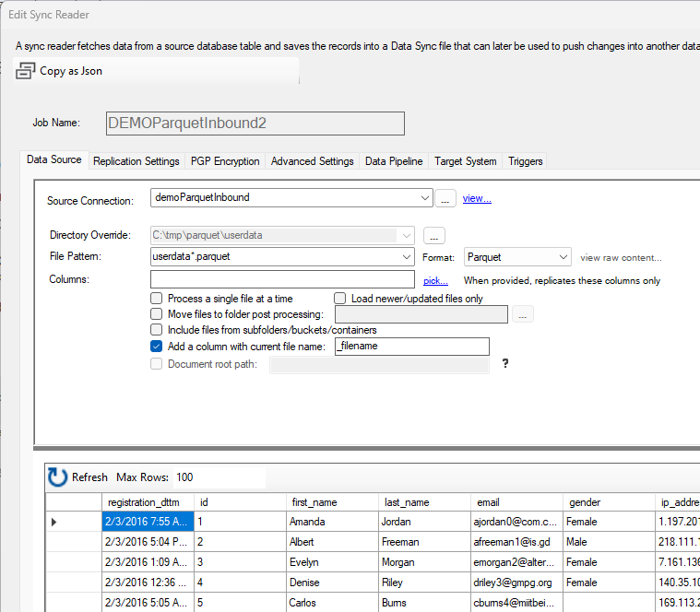Click the row selector arrow for first row
This screenshot has width=700, height=612.
[53, 523]
